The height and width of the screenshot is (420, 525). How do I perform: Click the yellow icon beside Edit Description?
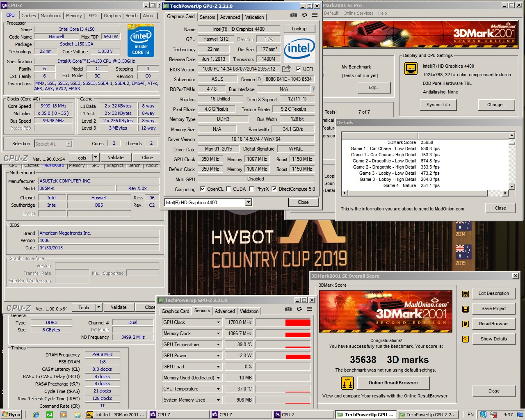click(466, 294)
